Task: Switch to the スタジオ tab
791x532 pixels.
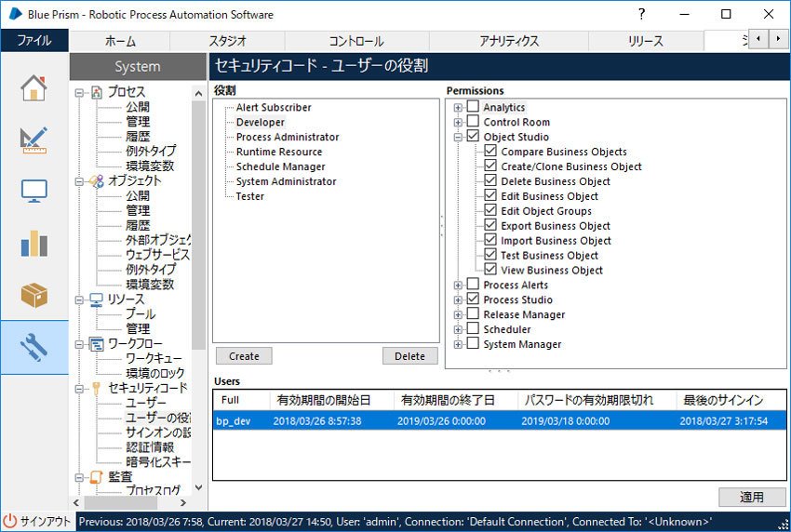Action: click(227, 41)
